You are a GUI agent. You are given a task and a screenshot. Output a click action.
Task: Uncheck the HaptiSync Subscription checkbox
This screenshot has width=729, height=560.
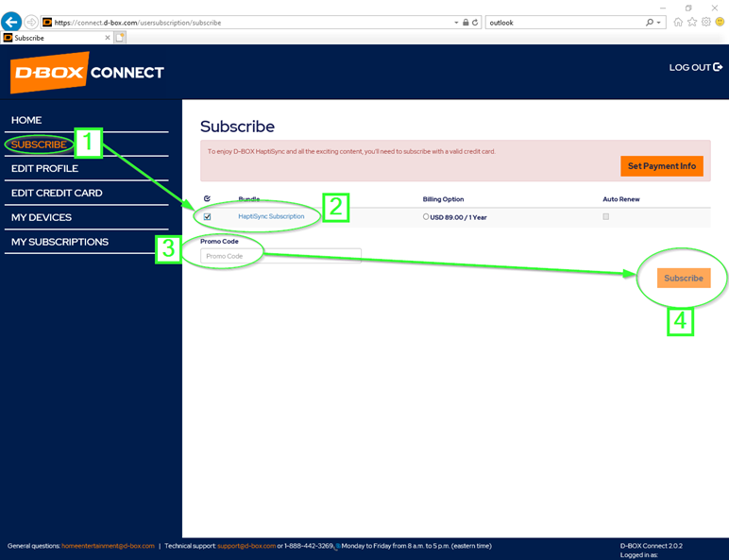pos(208,217)
